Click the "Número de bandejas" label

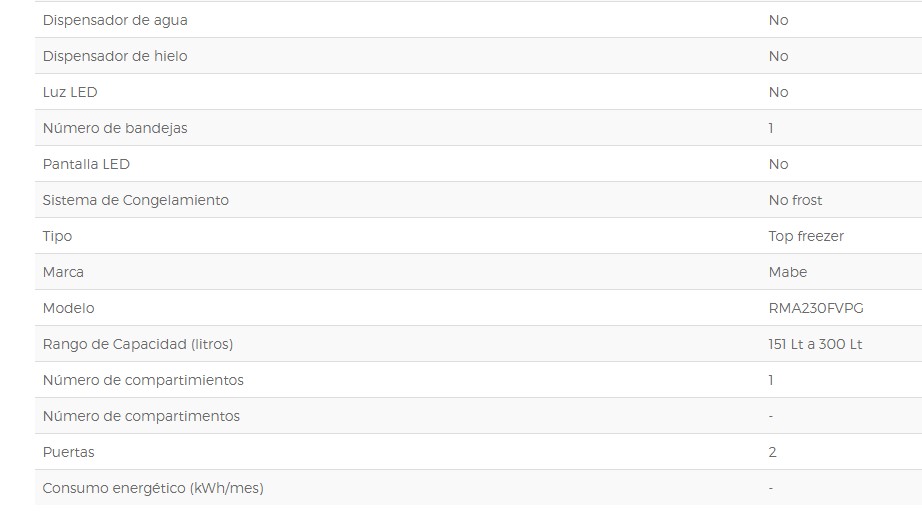[115, 128]
